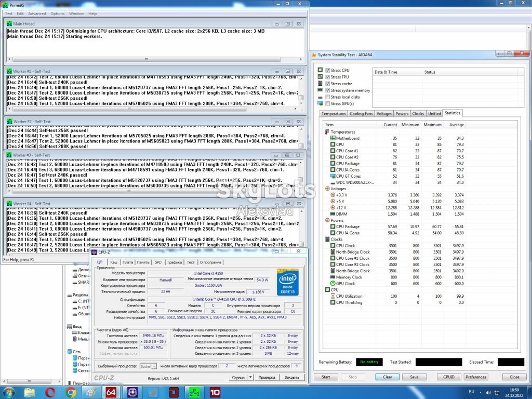
Task: Click the GPU Clock icon in AIDA64
Action: click(332, 284)
